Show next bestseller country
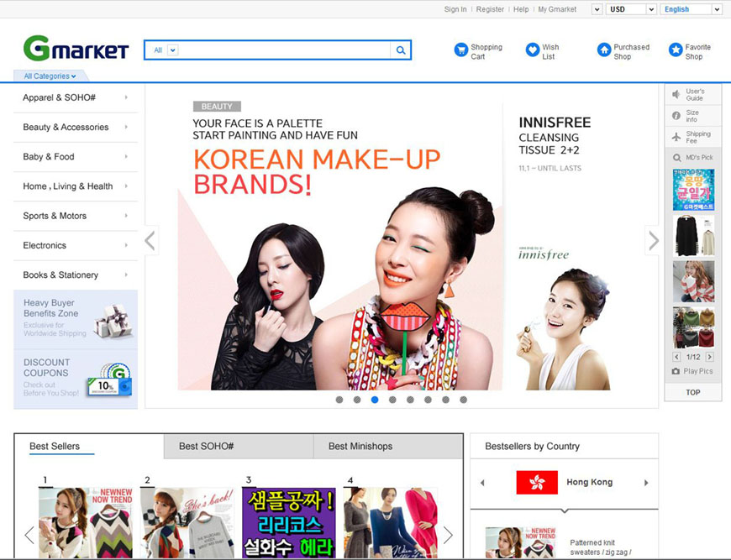The image size is (731, 560). [x=646, y=483]
